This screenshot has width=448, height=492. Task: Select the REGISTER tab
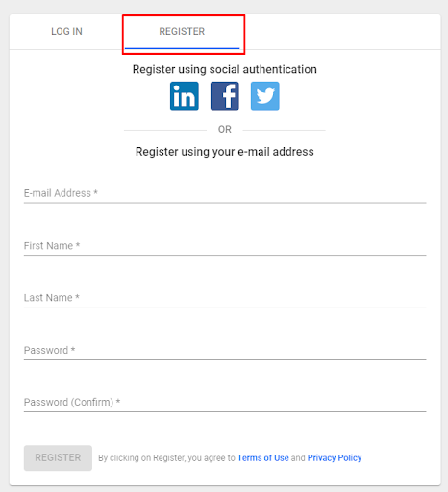[182, 32]
